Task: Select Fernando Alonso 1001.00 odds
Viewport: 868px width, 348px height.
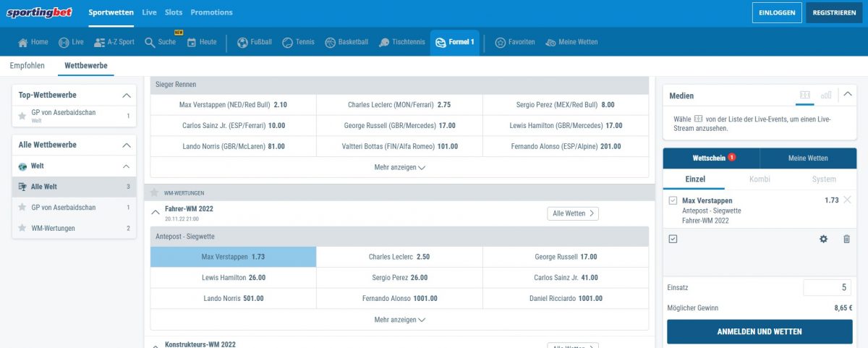Action: click(399, 298)
